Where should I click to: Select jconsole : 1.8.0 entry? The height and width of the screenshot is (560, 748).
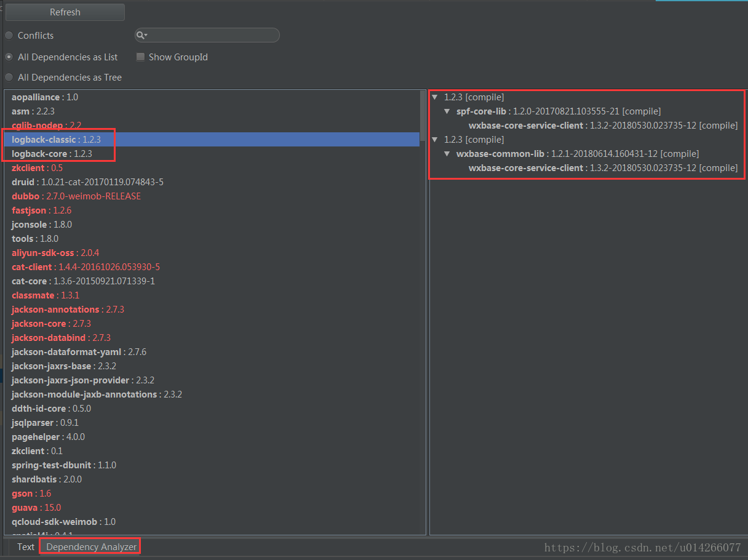coord(42,225)
